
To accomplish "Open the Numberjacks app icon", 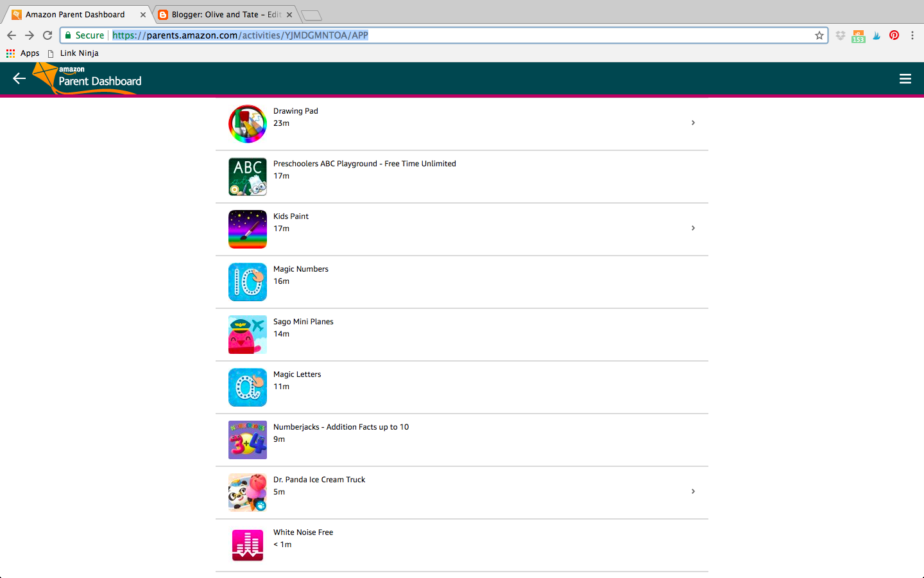I will 248,440.
